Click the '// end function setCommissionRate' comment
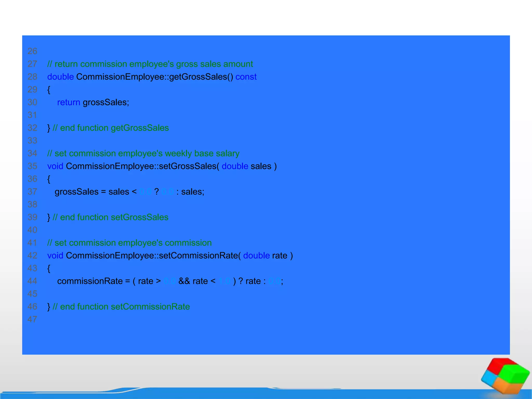Viewport: 532px width, 399px height. coord(121,307)
